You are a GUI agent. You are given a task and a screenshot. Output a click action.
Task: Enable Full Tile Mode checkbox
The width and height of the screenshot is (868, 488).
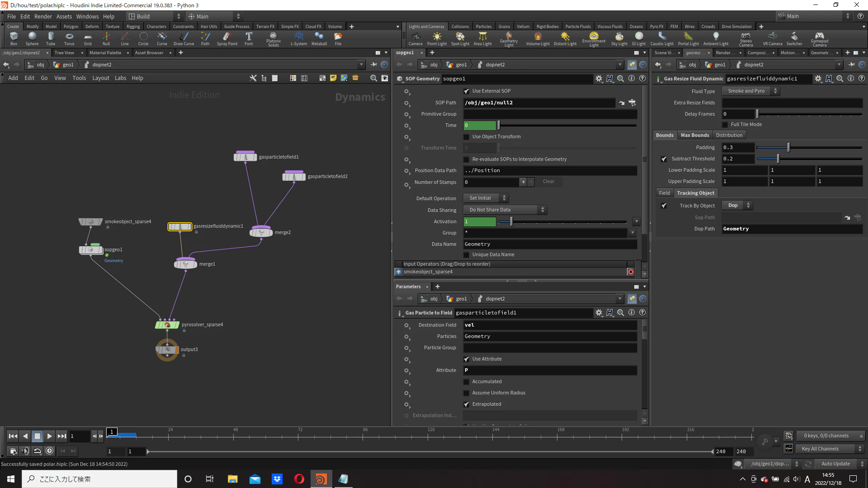(725, 125)
